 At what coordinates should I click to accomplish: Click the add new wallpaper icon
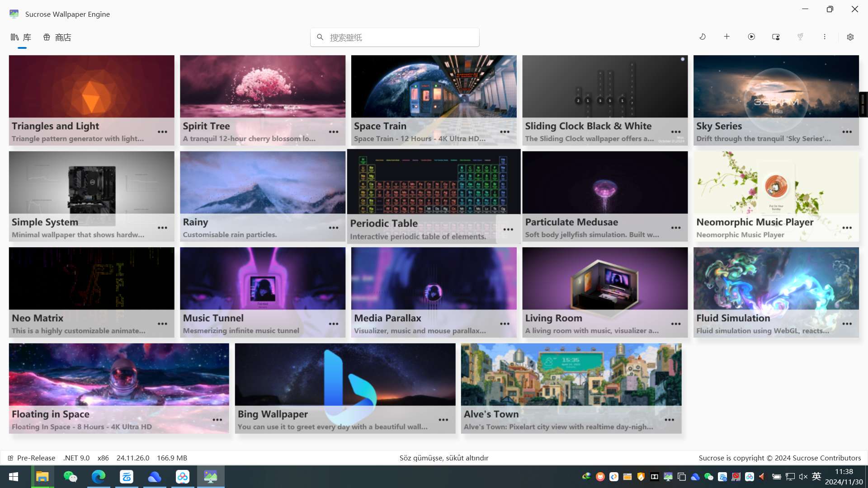tap(726, 38)
